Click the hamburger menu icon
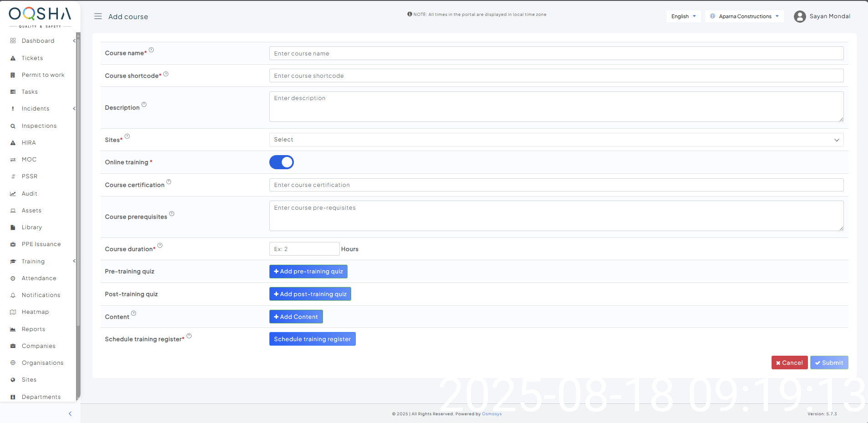Image resolution: width=868 pixels, height=423 pixels. coord(98,16)
